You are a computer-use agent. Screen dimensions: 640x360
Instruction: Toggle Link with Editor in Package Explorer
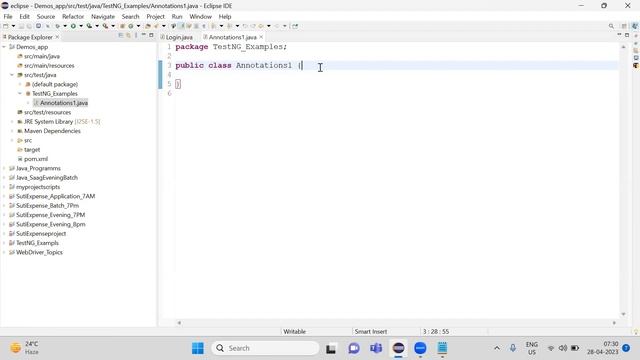(x=128, y=36)
